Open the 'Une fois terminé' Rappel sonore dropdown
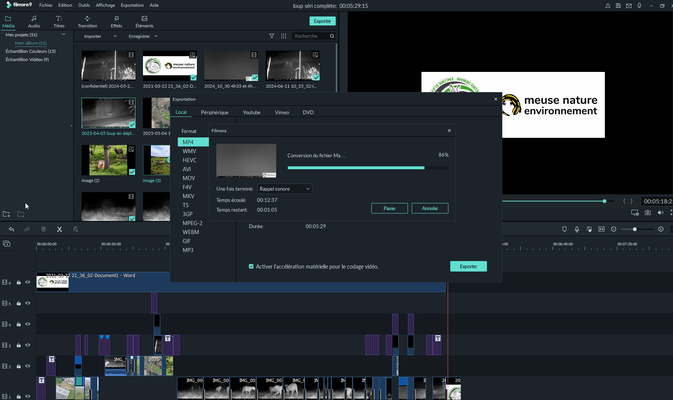The height and width of the screenshot is (400, 673). pos(284,189)
